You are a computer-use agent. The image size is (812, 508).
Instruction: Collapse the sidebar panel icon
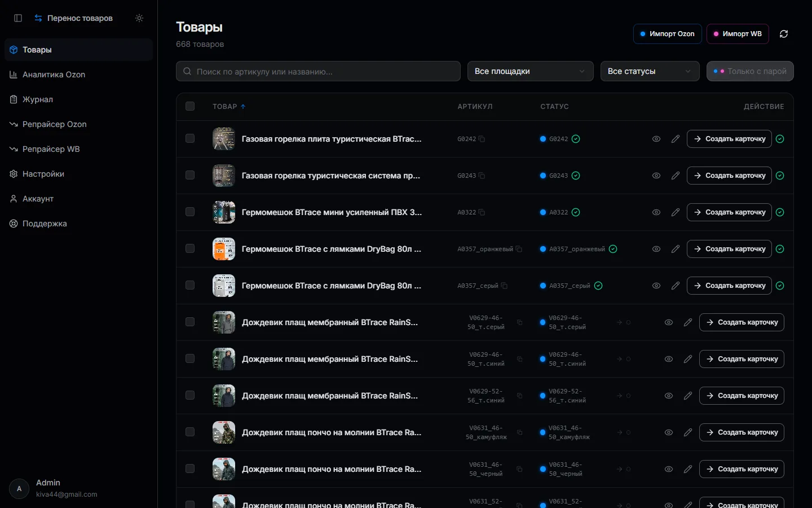coord(18,18)
